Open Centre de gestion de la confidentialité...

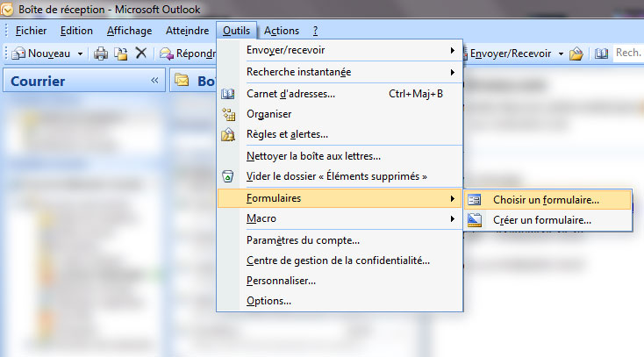pyautogui.click(x=340, y=261)
